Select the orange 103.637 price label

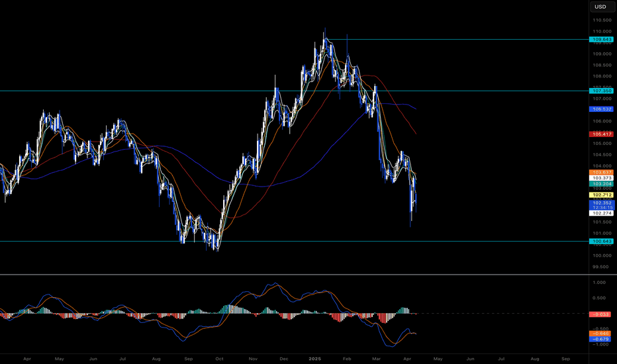(x=601, y=172)
